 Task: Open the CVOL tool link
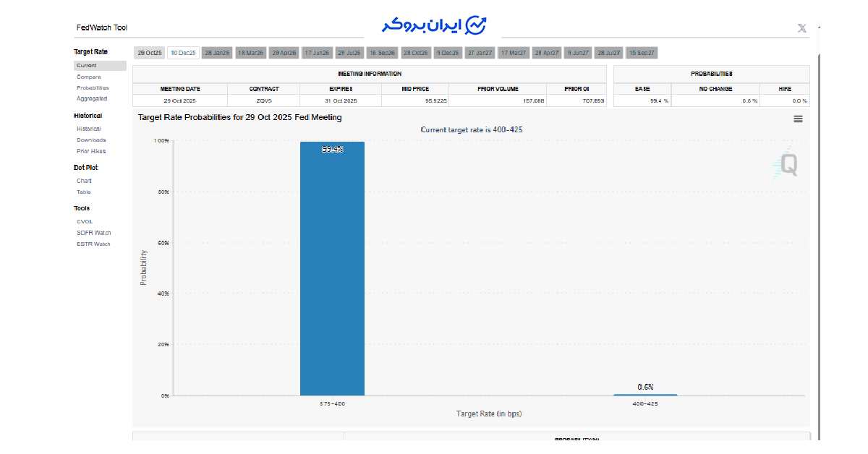point(85,222)
